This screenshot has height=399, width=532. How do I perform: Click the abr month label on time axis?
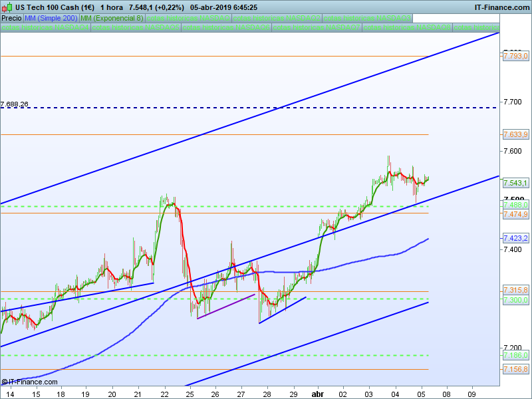pos(318,394)
